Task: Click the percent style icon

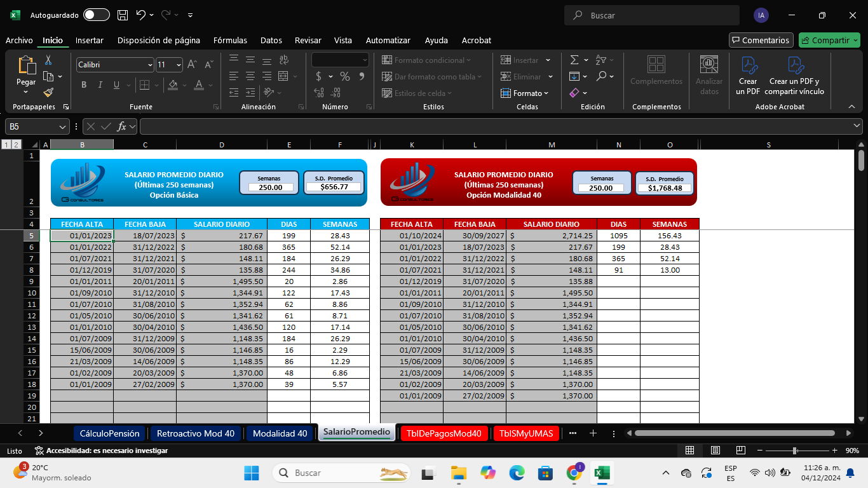Action: (x=345, y=76)
